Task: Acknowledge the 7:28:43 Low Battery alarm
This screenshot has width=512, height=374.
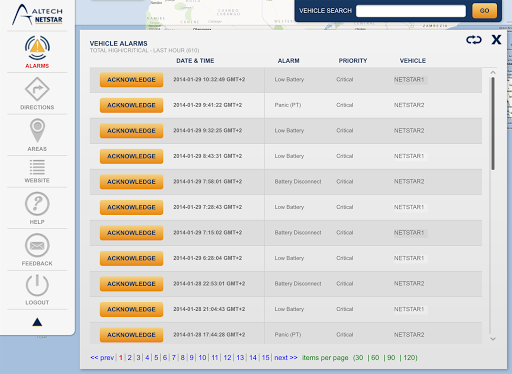Action: coord(131,207)
